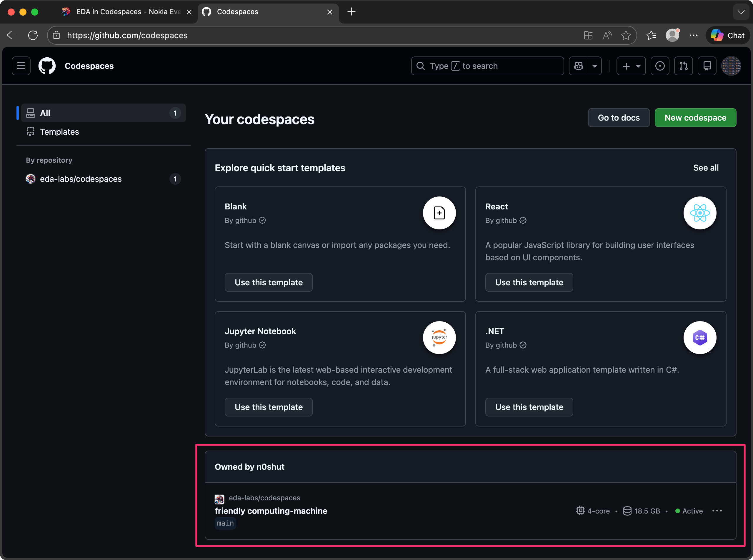Screen dimensions: 753x560
Task: Open the friendly computing-machine codespace
Action: point(271,511)
